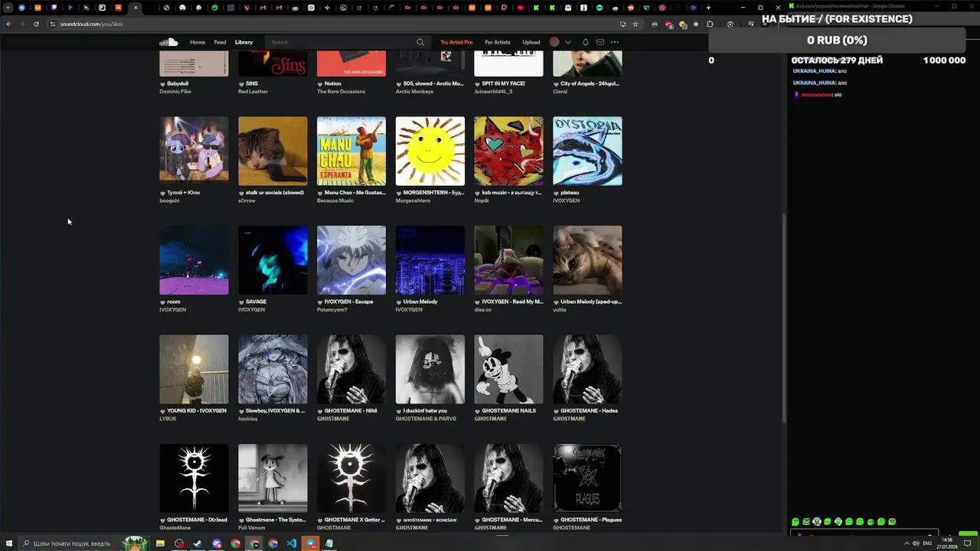Open the plateau Dystopia cover
Screen dimensions: 980x551
587,151
